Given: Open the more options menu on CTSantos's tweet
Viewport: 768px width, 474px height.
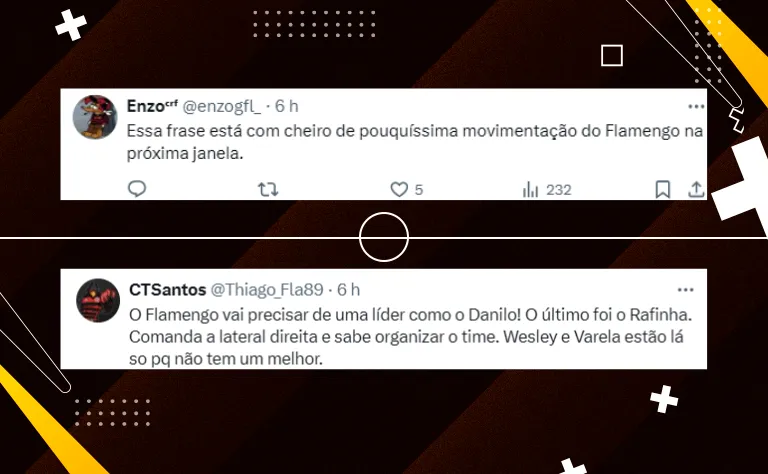Looking at the screenshot, I should pos(685,290).
